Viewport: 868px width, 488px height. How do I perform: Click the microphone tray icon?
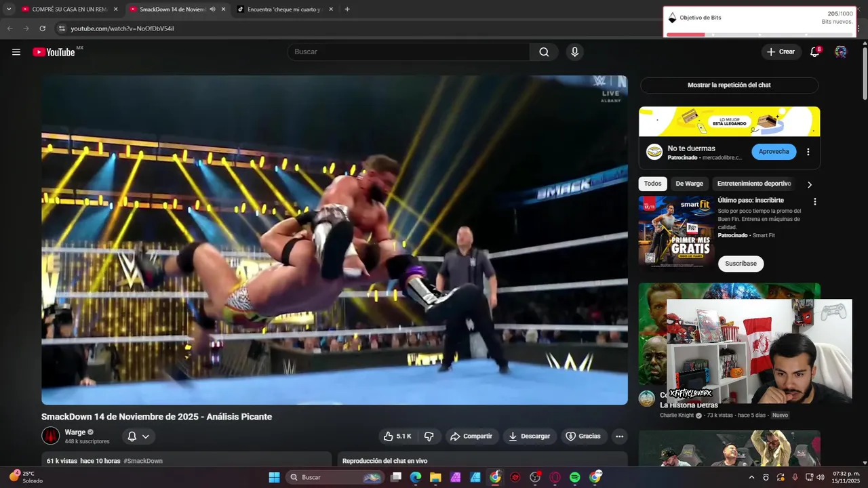coord(795,477)
